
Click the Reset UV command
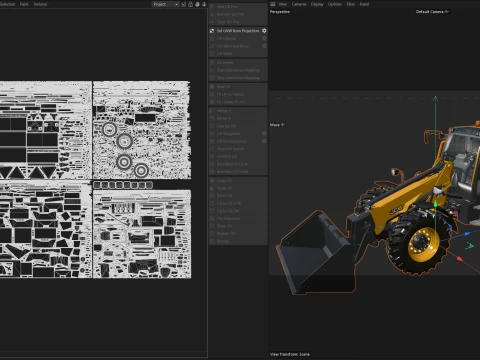238,196
